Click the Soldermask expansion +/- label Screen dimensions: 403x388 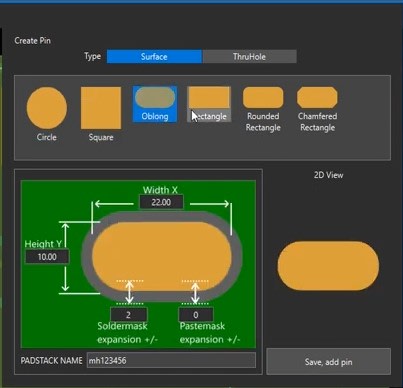click(127, 333)
